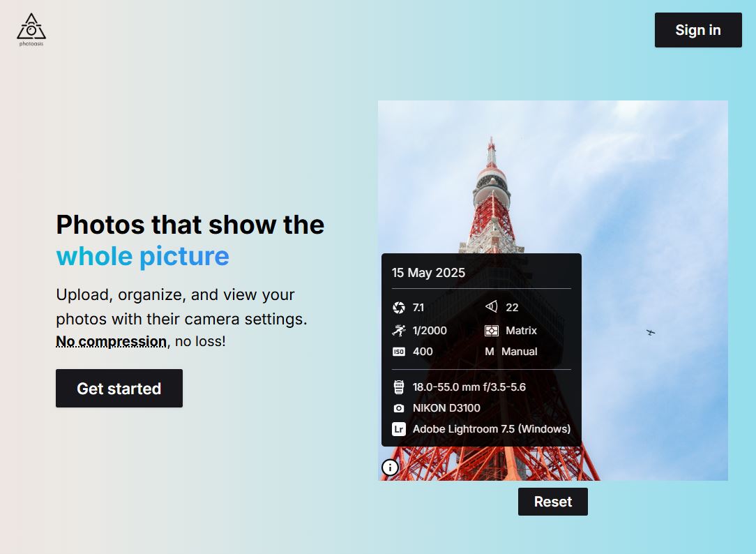
Task: Click the lens icon beside 18.0-55.0 mm
Action: click(x=398, y=386)
